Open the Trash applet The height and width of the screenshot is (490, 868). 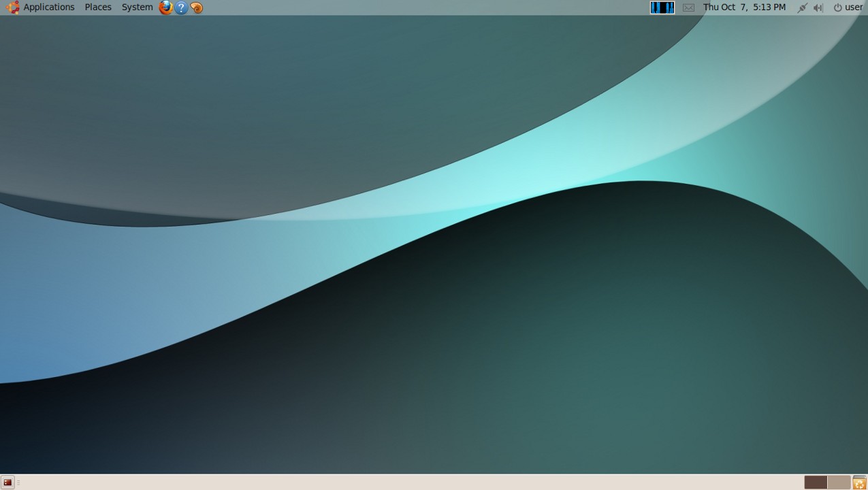coord(859,483)
